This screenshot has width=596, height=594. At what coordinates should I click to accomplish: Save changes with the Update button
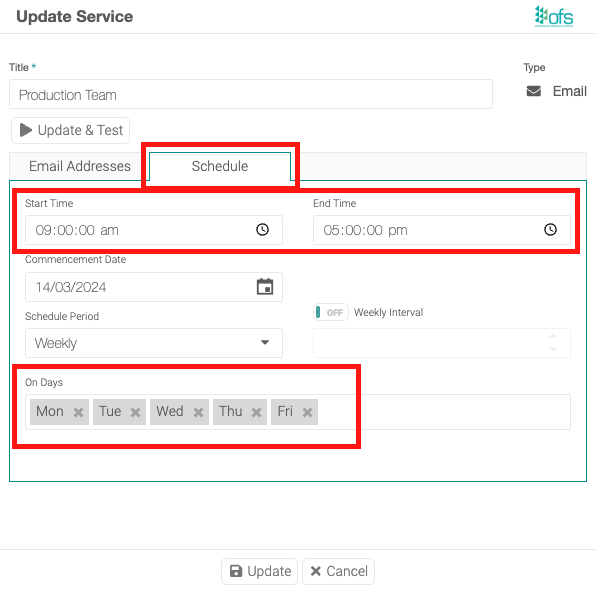tap(260, 571)
